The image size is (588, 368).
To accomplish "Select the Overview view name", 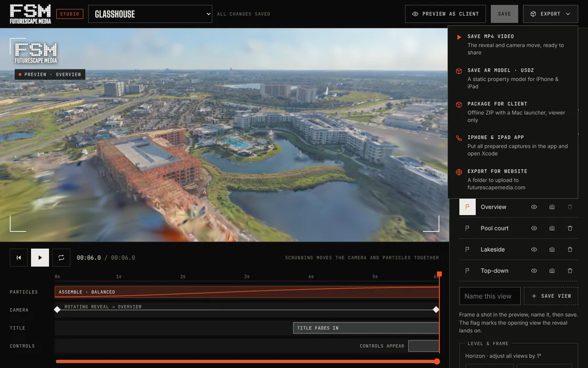I will click(x=493, y=207).
